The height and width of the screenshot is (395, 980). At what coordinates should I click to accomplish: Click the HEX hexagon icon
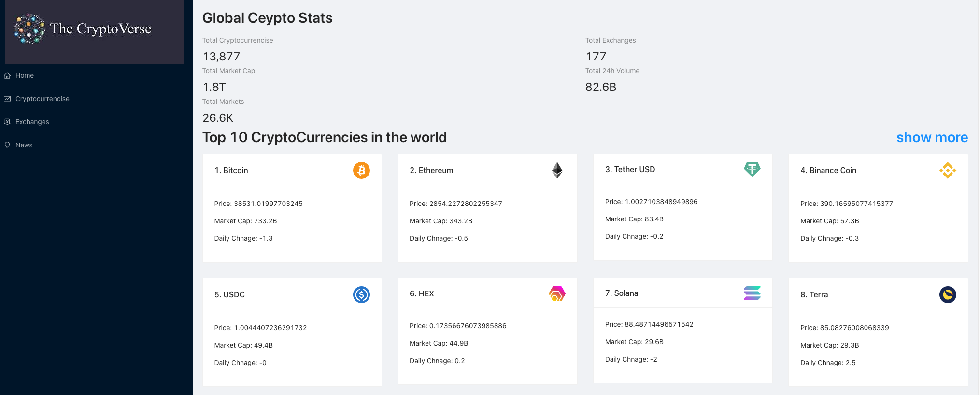557,293
